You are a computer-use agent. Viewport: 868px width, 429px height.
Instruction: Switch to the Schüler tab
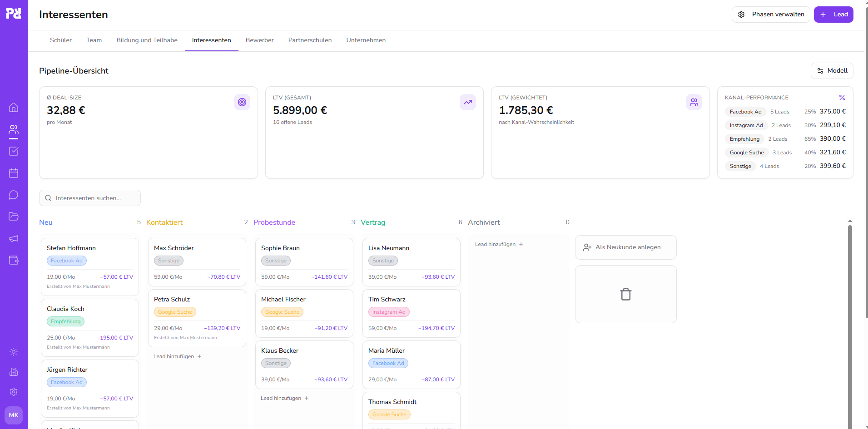pyautogui.click(x=61, y=40)
